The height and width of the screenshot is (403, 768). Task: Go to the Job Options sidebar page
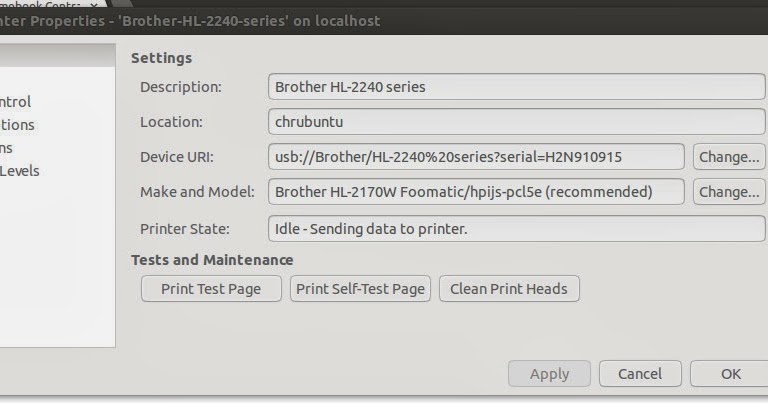coord(8,148)
